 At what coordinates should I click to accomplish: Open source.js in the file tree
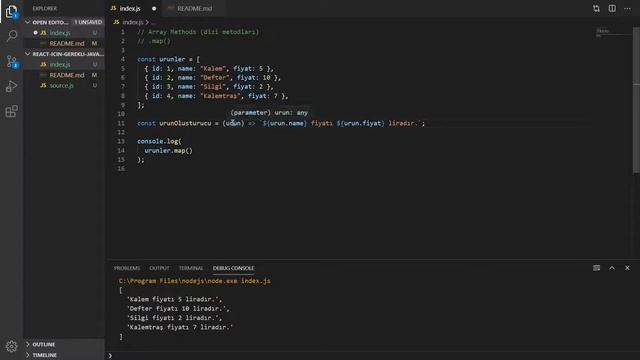[64, 86]
